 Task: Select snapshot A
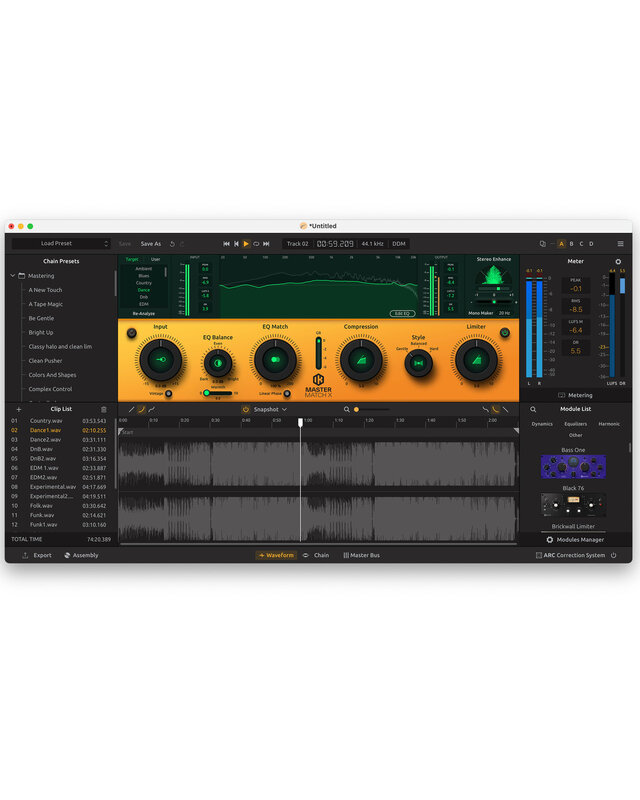tap(561, 244)
